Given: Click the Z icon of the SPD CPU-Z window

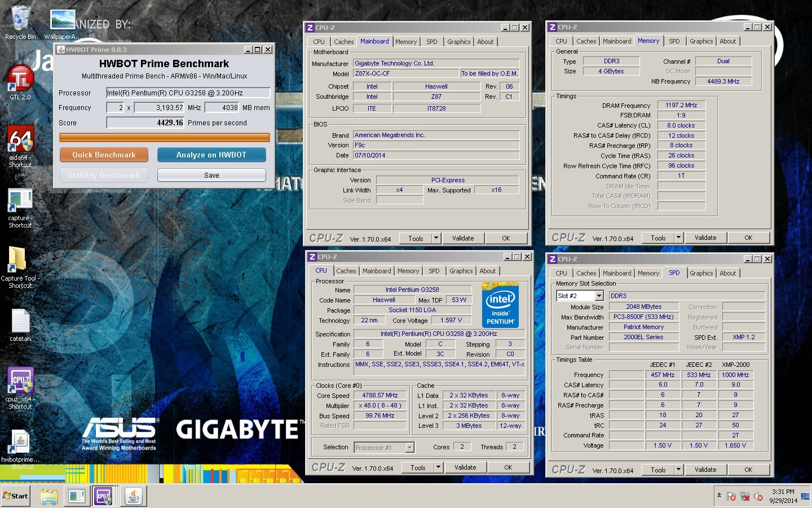Looking at the screenshot, I should coord(552,259).
